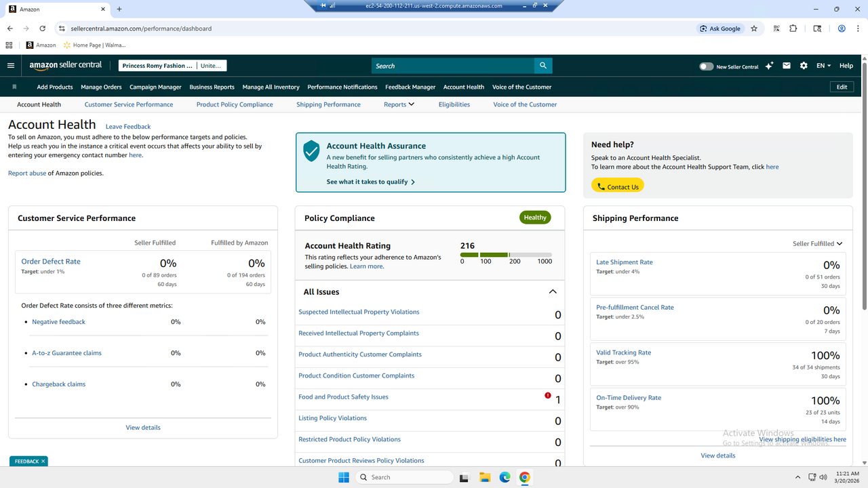Click the magnifier search button in Seller Central
Screen dimensions: 868x488
coord(542,66)
